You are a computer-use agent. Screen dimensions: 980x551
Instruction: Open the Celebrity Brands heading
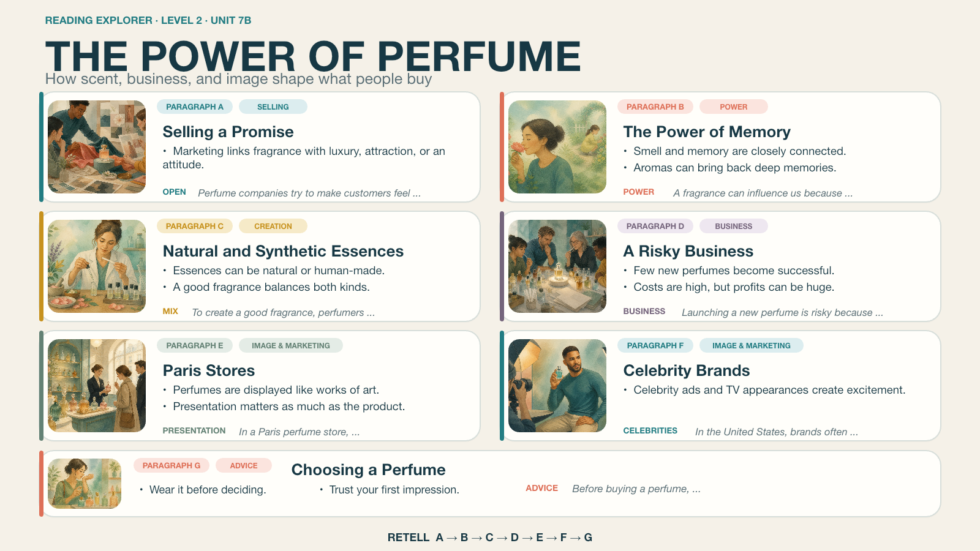[687, 370]
